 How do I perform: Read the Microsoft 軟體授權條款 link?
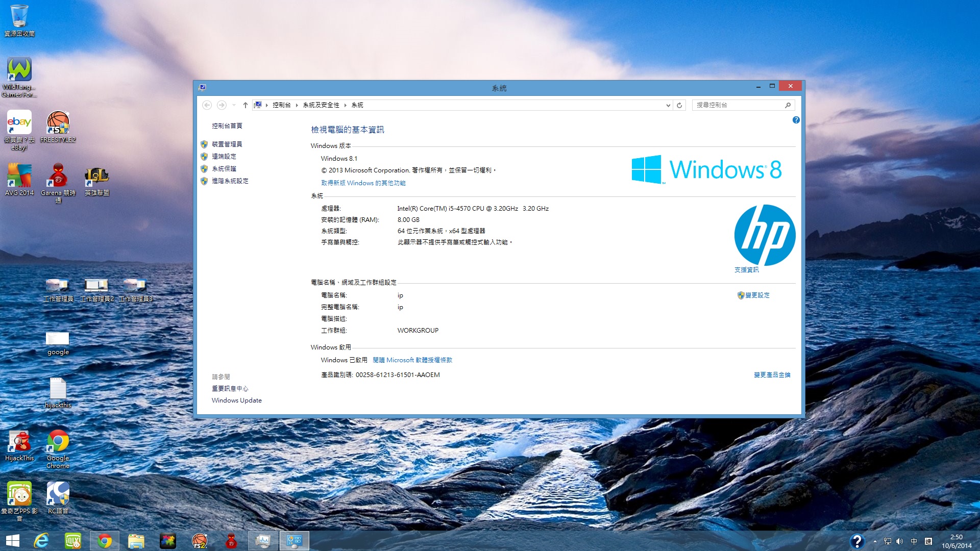pos(412,360)
